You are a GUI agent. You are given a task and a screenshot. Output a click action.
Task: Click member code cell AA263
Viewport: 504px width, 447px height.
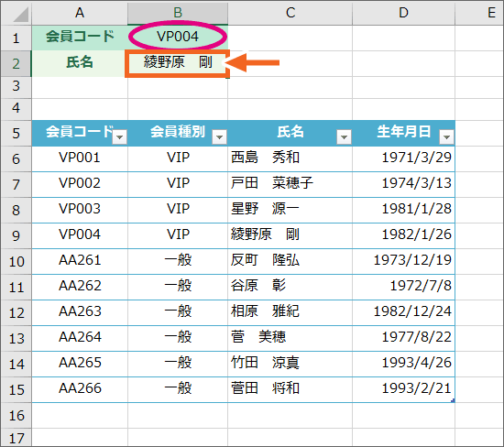[80, 311]
